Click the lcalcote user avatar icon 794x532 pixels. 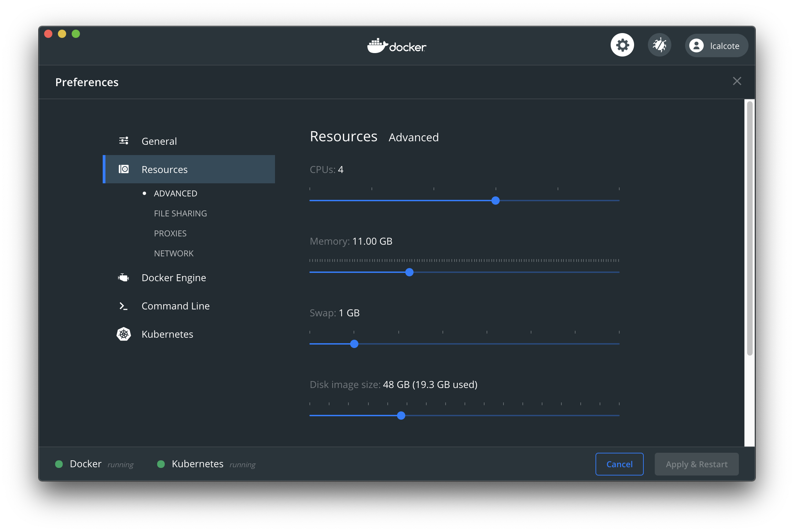tap(696, 45)
